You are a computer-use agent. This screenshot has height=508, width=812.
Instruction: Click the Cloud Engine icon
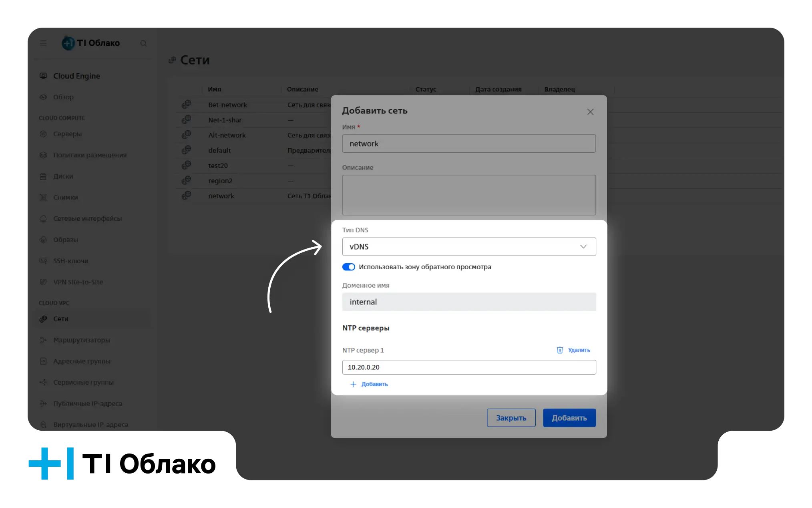pos(43,76)
